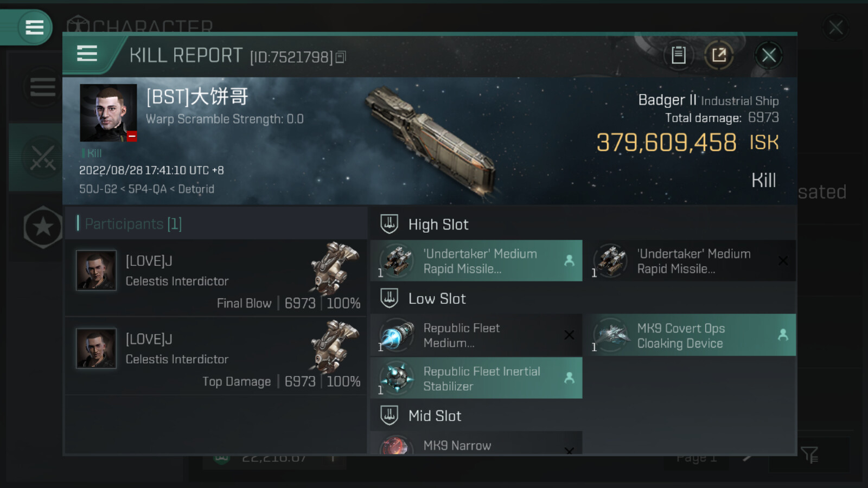The image size is (868, 488).
Task: Open the main green menu button
Action: click(34, 27)
